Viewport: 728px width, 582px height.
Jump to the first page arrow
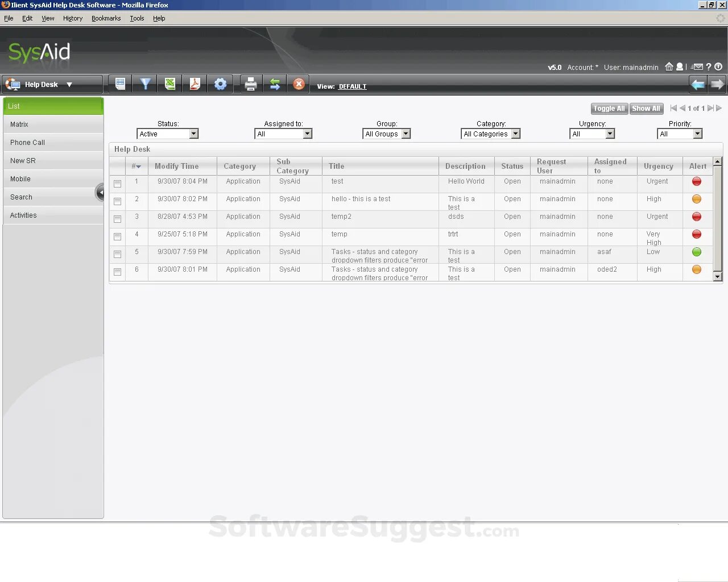(x=673, y=108)
